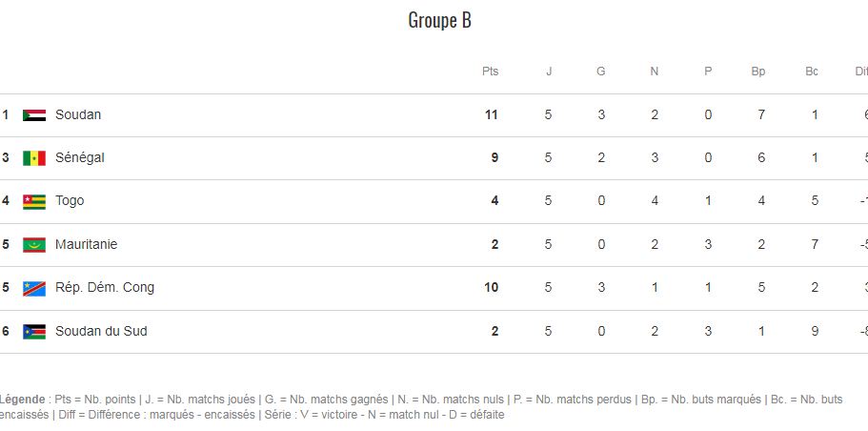Click Soudan's 11 points value
Image resolution: width=868 pixels, height=431 pixels.
coord(492,114)
